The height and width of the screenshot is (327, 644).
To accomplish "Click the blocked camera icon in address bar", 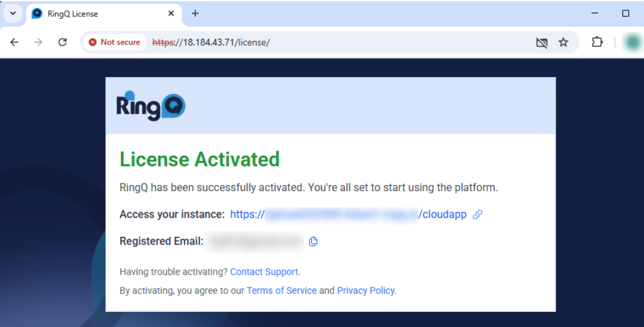I will tap(542, 42).
